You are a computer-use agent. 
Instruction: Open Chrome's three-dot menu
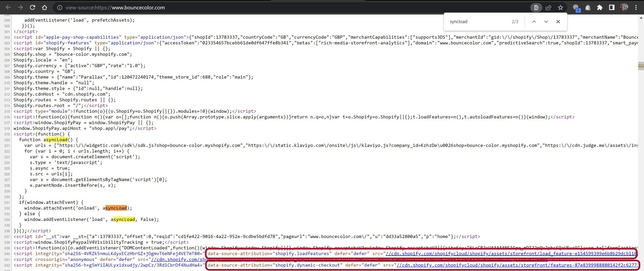point(636,8)
